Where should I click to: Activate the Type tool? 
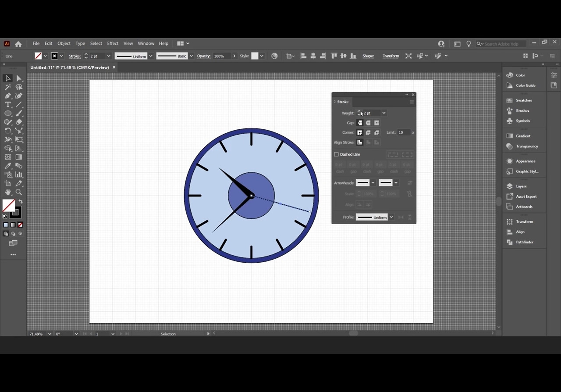[8, 104]
